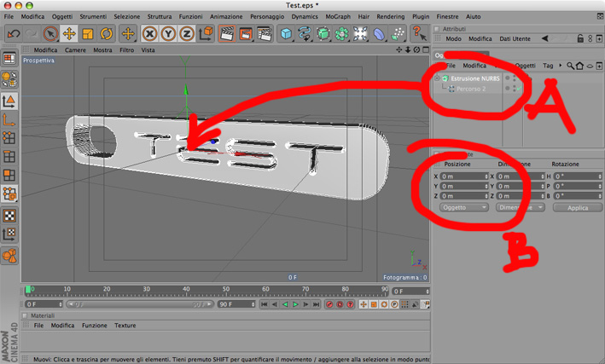Viewport: 605px width, 364px height.
Task: Open the Help question mark tool
Action: 419,34
